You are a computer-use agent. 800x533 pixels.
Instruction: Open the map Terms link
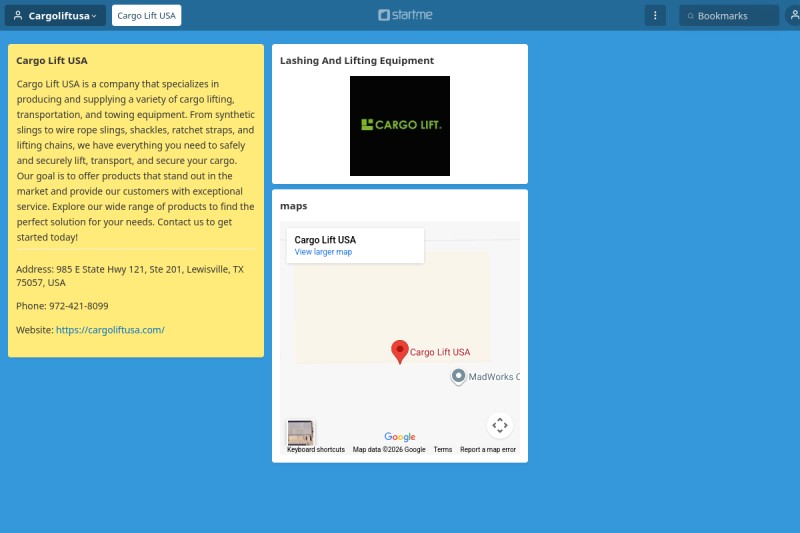pyautogui.click(x=443, y=449)
